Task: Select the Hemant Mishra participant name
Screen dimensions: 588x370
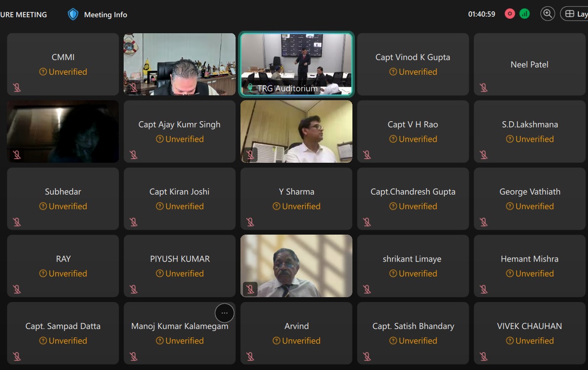Action: pyautogui.click(x=529, y=259)
